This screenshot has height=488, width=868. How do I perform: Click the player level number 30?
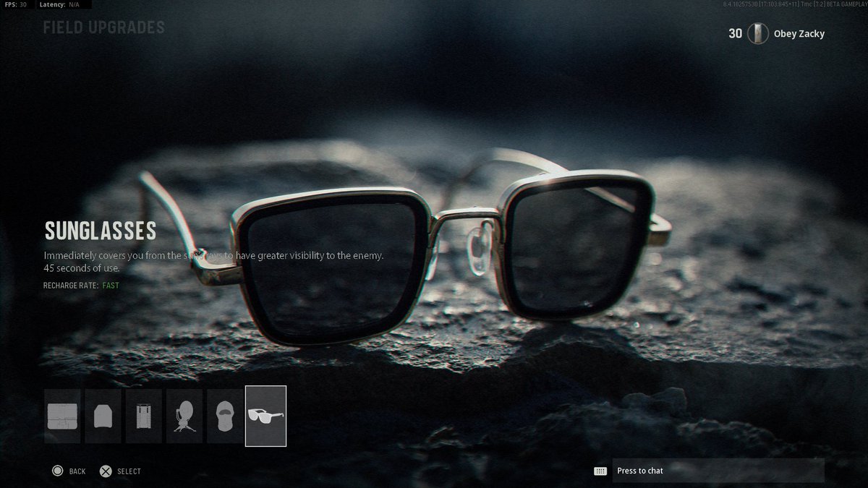[735, 33]
